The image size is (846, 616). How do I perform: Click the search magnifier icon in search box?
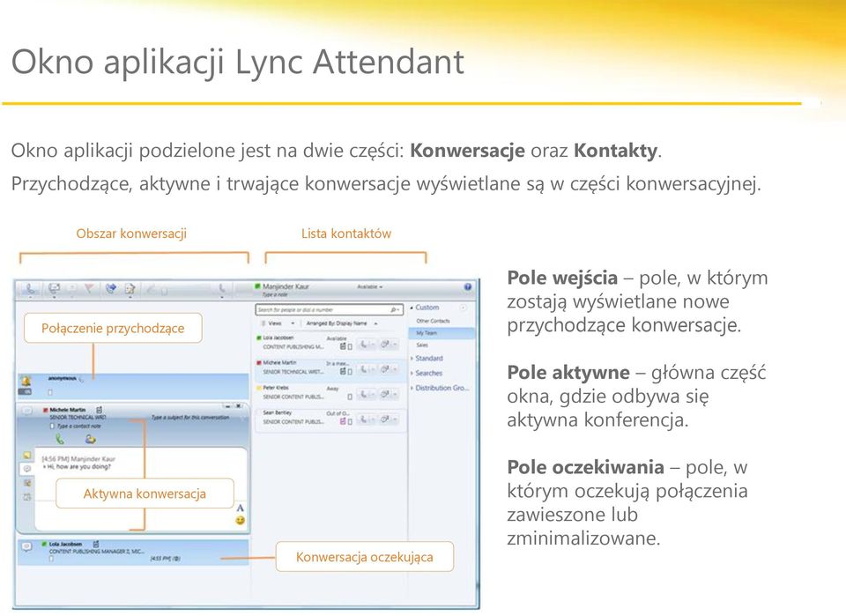tap(395, 309)
